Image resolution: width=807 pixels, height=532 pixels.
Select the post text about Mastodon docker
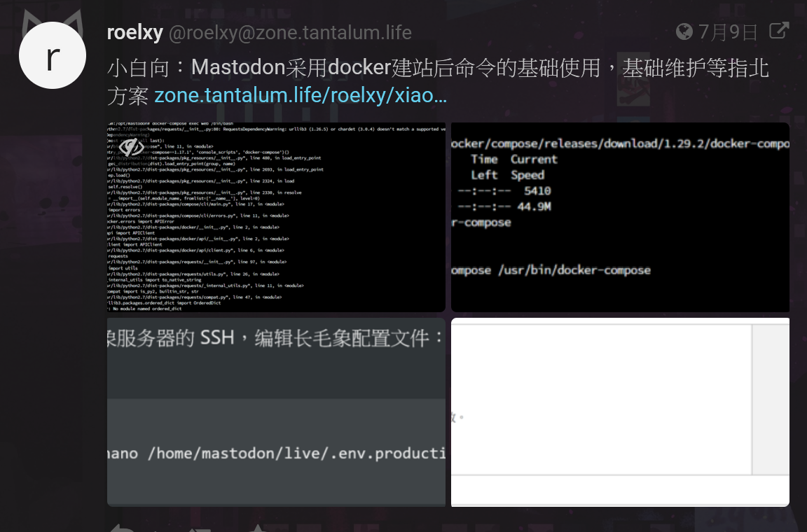(x=439, y=82)
